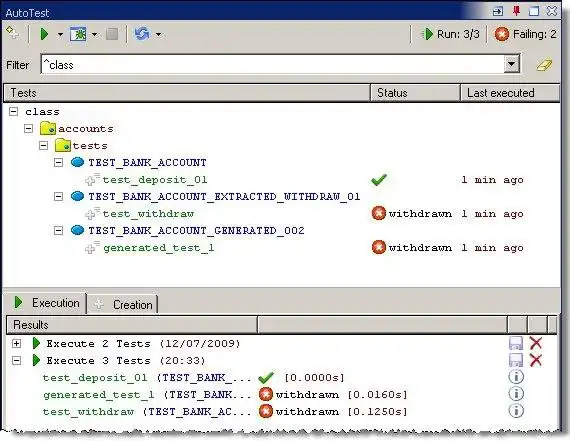
Task: Switch to the Creation tab
Action: (x=123, y=304)
